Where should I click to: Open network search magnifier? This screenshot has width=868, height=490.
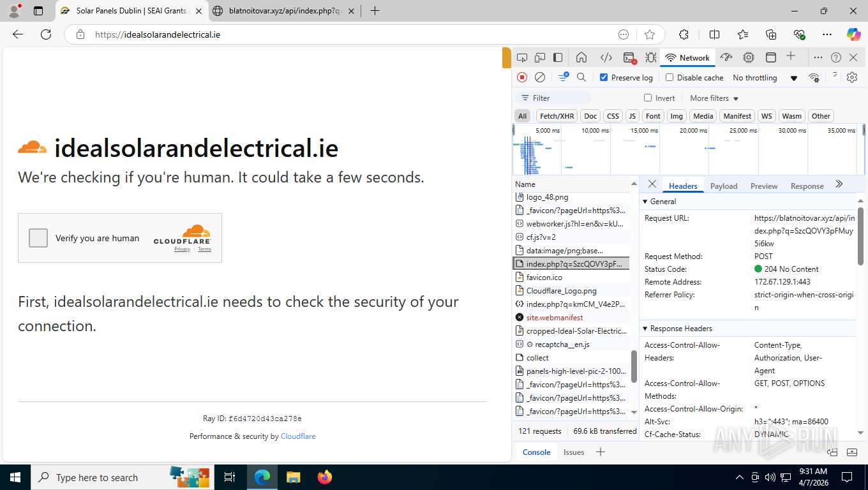[x=581, y=77]
